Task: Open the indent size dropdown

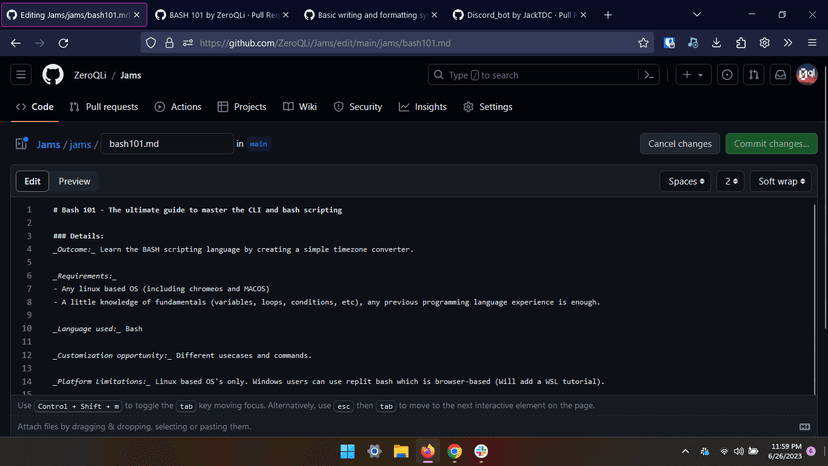Action: click(731, 181)
